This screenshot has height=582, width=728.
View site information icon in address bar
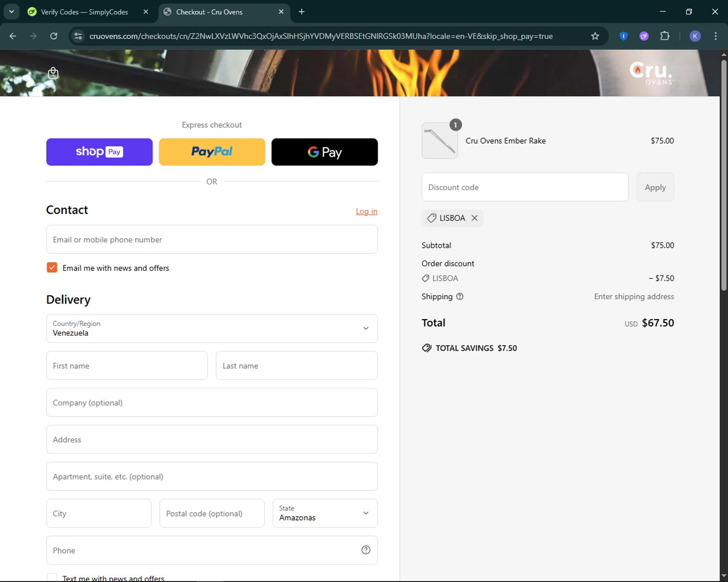click(x=78, y=36)
